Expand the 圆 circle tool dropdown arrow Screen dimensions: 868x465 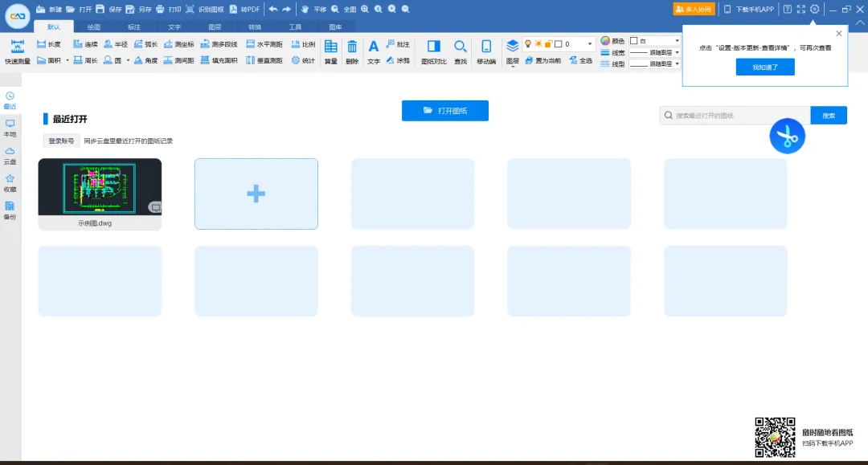[x=128, y=60]
